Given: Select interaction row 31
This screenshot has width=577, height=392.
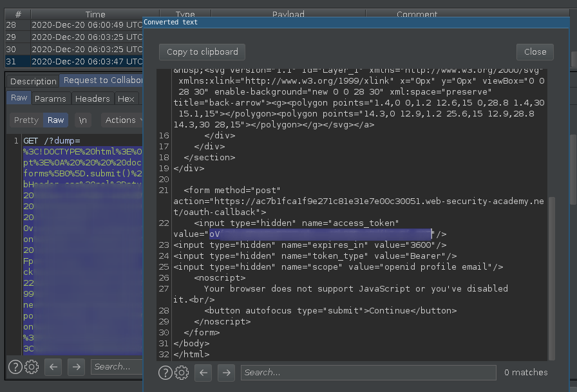Looking at the screenshot, I should coord(73,61).
